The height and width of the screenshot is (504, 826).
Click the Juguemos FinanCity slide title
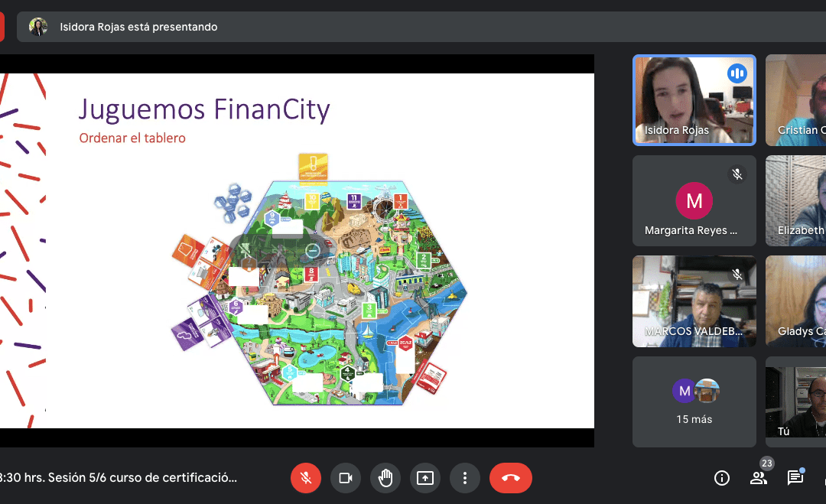(x=204, y=109)
